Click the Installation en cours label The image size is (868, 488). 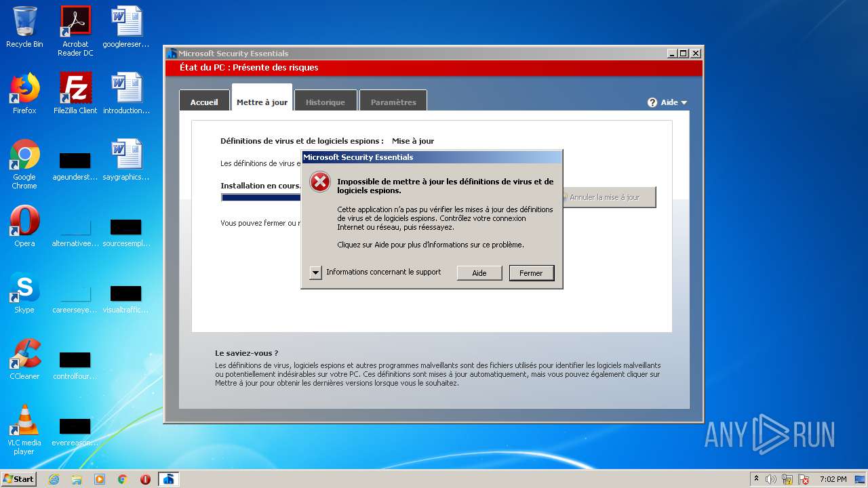[x=260, y=186]
